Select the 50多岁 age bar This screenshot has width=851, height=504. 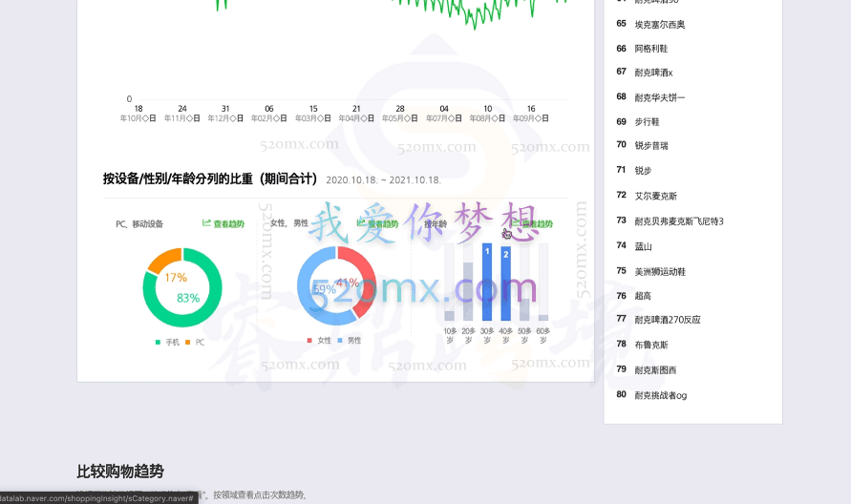point(524,309)
